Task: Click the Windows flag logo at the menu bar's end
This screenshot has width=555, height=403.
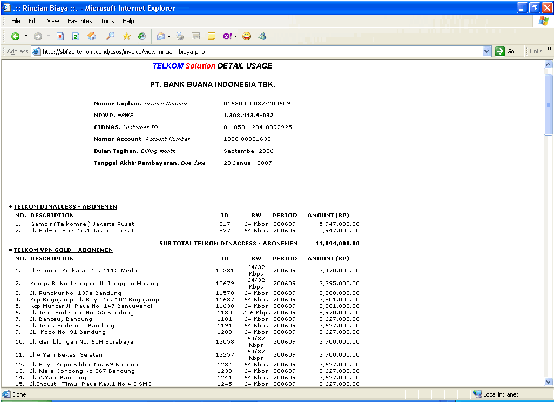Action: 544,21
